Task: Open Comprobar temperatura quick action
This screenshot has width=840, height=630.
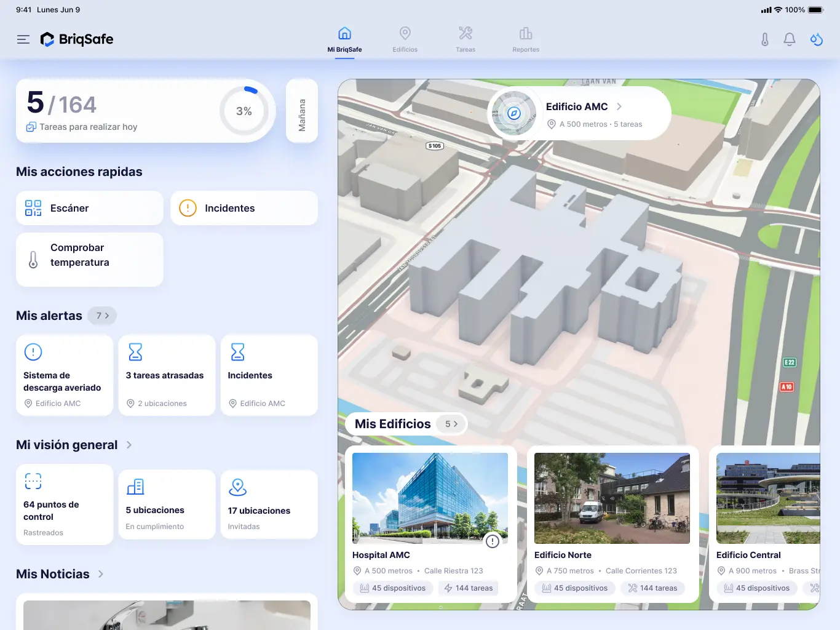Action: coord(90,260)
